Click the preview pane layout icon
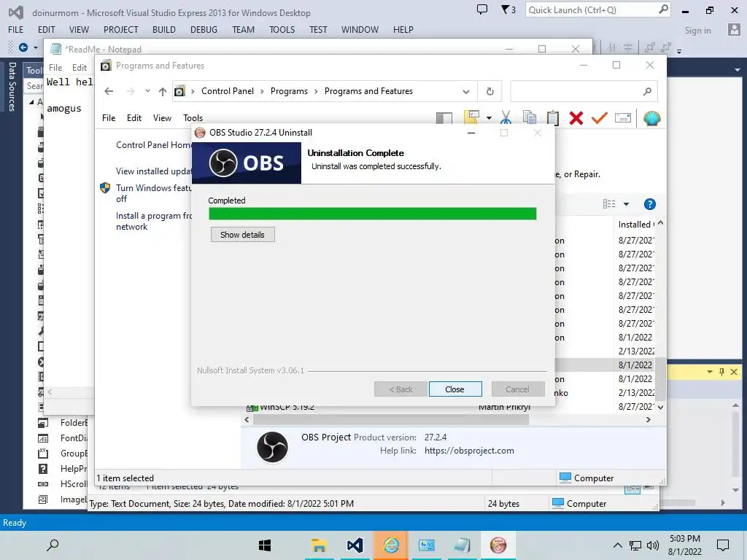Image resolution: width=747 pixels, height=560 pixels. click(x=444, y=118)
